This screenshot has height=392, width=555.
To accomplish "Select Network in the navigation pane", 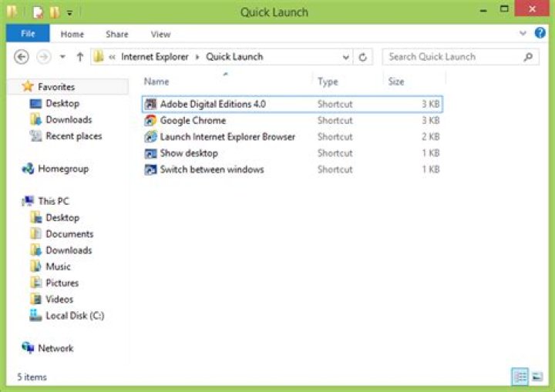I will (56, 348).
